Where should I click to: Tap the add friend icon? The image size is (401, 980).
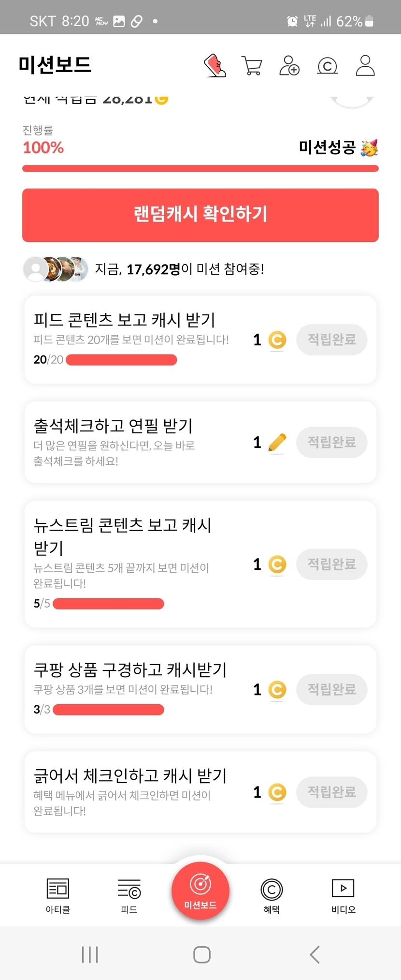tap(289, 65)
